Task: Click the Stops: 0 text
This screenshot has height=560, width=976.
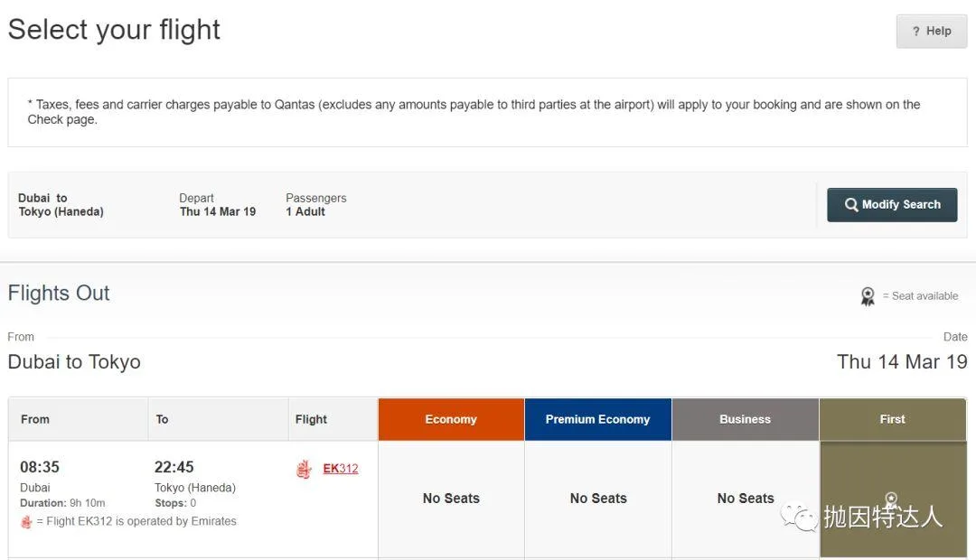Action: pyautogui.click(x=175, y=503)
